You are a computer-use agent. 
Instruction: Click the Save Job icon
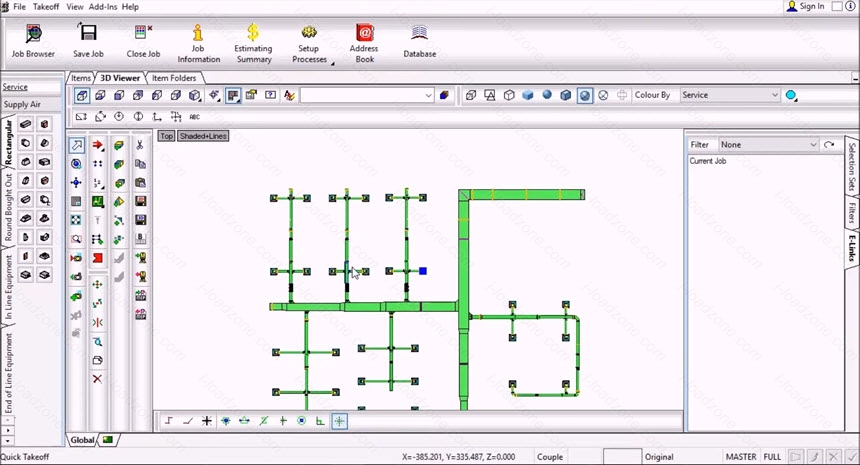(x=88, y=41)
